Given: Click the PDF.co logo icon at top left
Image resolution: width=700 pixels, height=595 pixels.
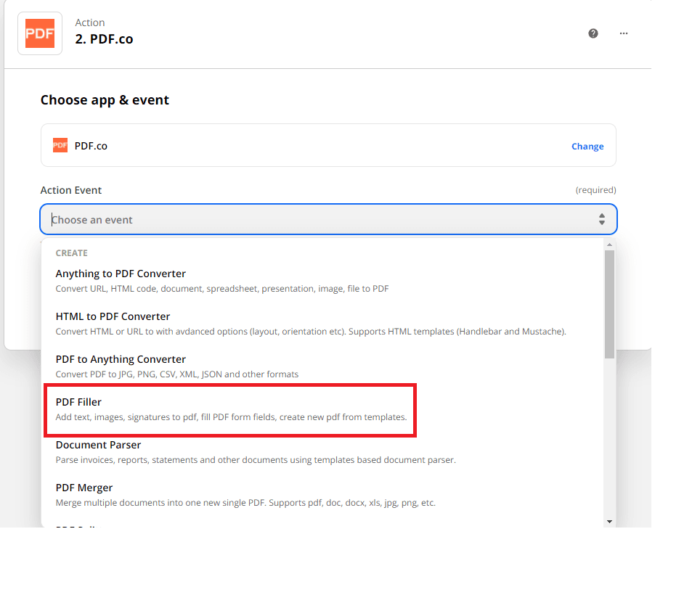Looking at the screenshot, I should (x=39, y=33).
